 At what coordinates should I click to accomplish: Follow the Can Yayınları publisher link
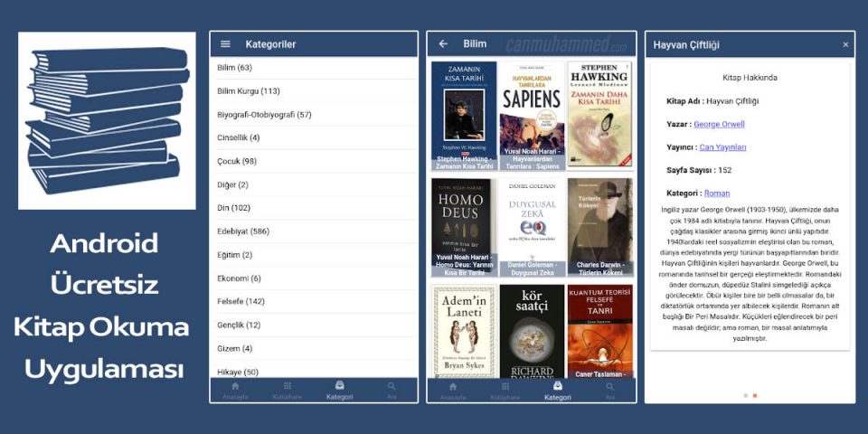point(722,147)
